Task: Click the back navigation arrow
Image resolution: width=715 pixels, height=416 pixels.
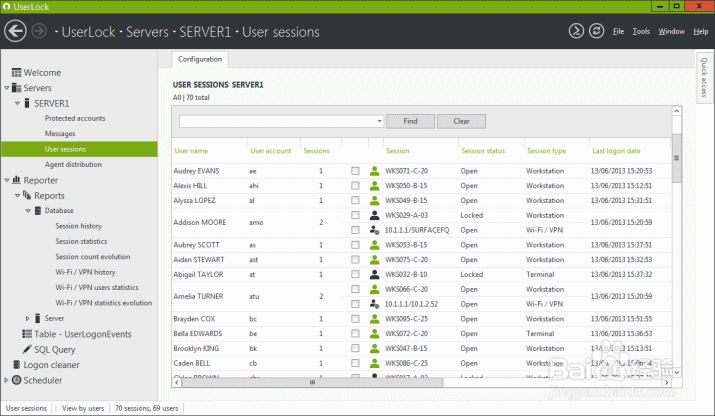Action: (x=15, y=32)
